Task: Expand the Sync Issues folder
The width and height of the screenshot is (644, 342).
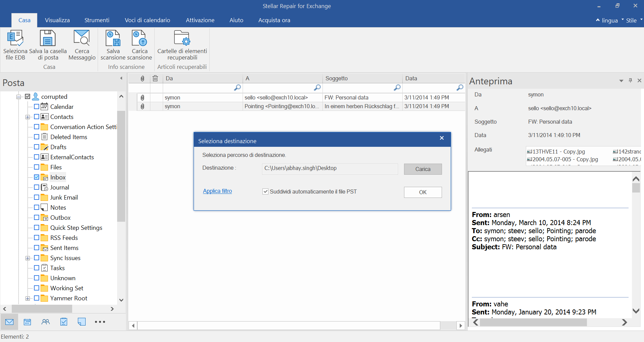Action: tap(28, 258)
